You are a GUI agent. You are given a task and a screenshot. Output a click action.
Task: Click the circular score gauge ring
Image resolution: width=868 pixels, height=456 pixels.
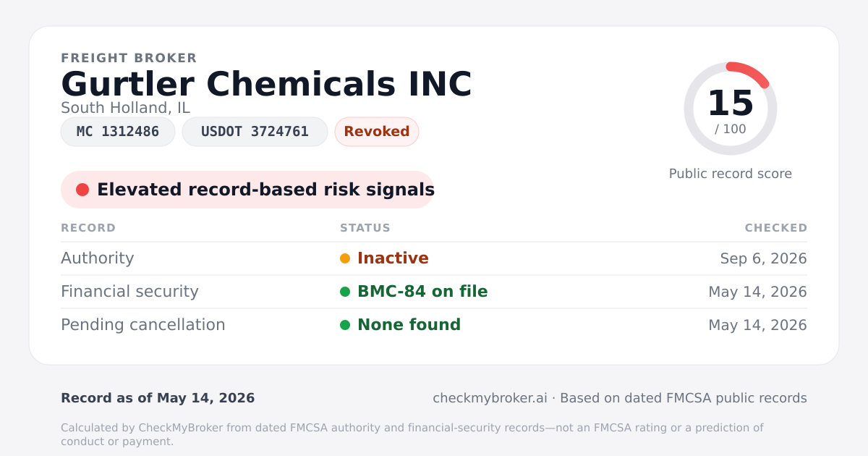click(x=731, y=109)
